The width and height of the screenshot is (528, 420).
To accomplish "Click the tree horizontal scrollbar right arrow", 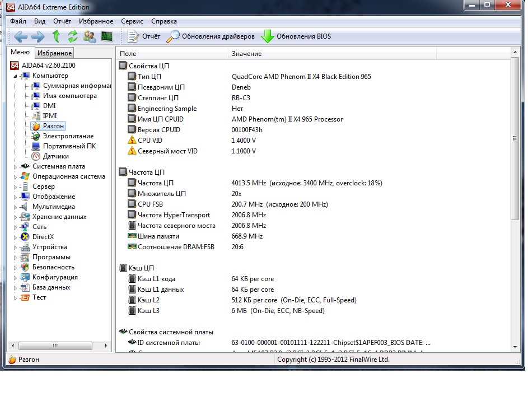I will pyautogui.click(x=106, y=346).
